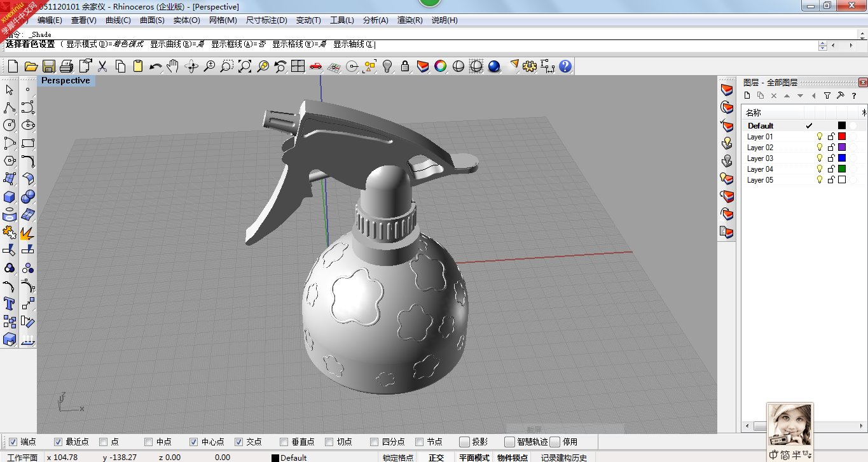This screenshot has width=868, height=462.
Task: Open the 渲染(R) menu
Action: click(410, 20)
